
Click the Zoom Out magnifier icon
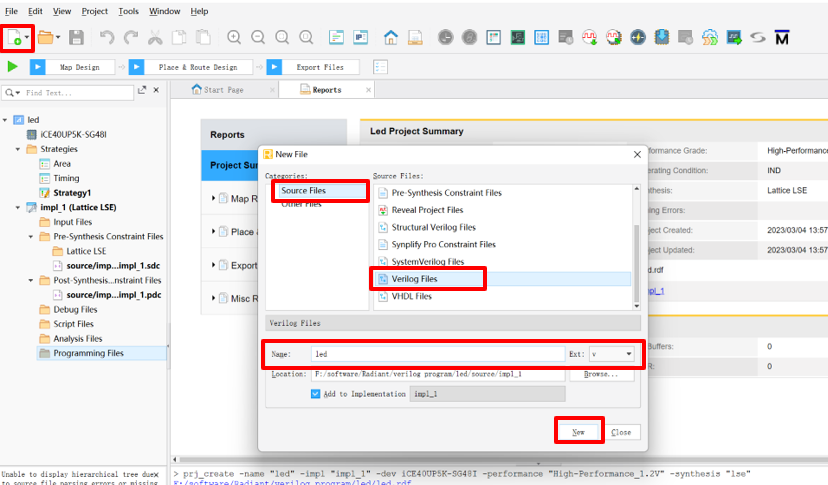258,38
